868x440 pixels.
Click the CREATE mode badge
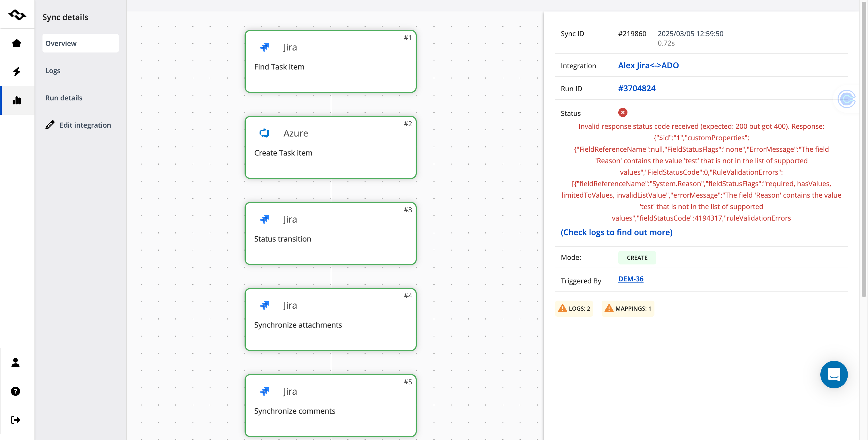(637, 258)
